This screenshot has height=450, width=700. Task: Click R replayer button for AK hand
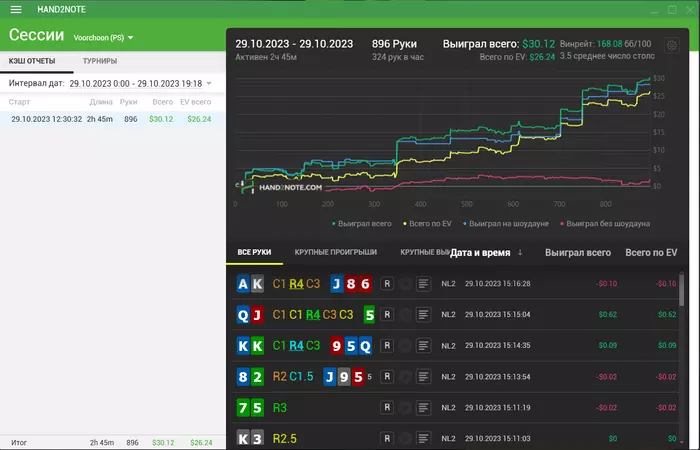(387, 283)
